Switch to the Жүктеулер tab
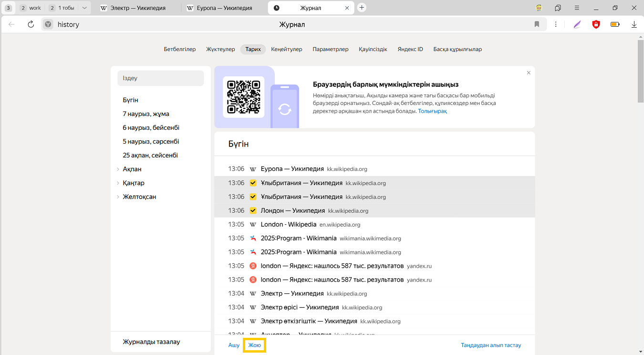644x355 pixels. click(x=220, y=49)
